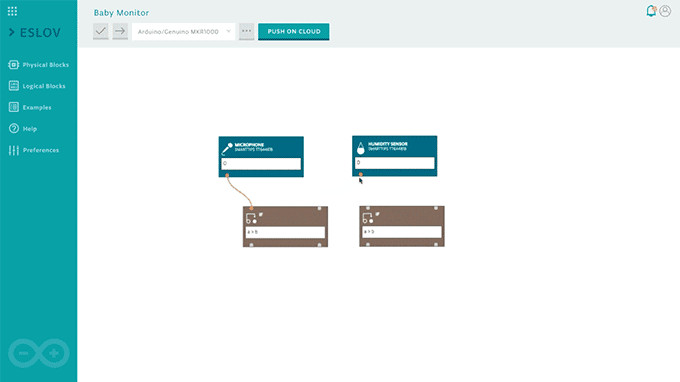Open the notifications bell icon

(x=651, y=11)
